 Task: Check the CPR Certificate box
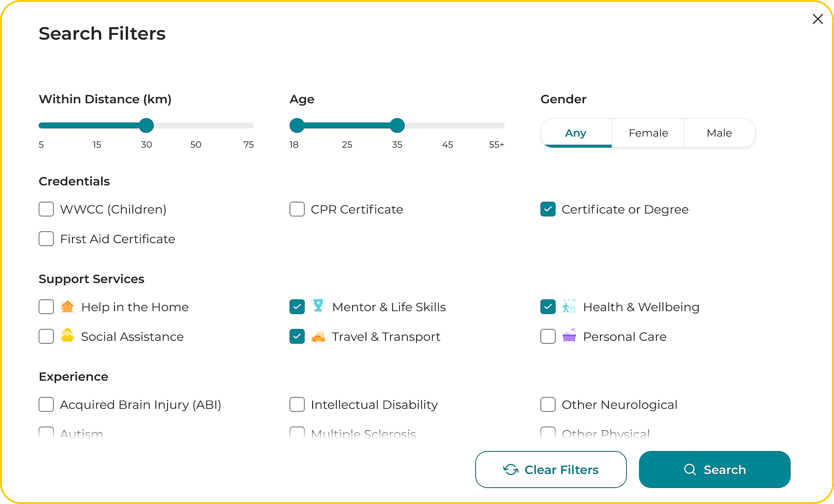(x=297, y=209)
